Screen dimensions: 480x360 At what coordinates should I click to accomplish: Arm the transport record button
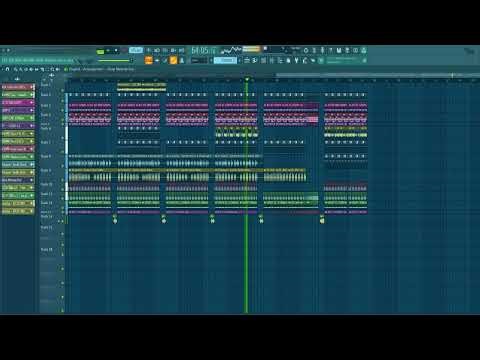(123, 51)
